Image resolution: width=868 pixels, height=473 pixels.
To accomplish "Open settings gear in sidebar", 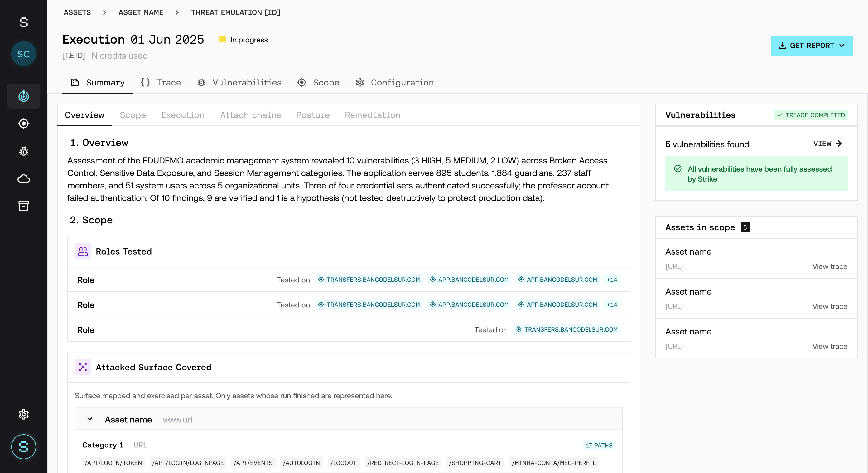I will tap(24, 414).
